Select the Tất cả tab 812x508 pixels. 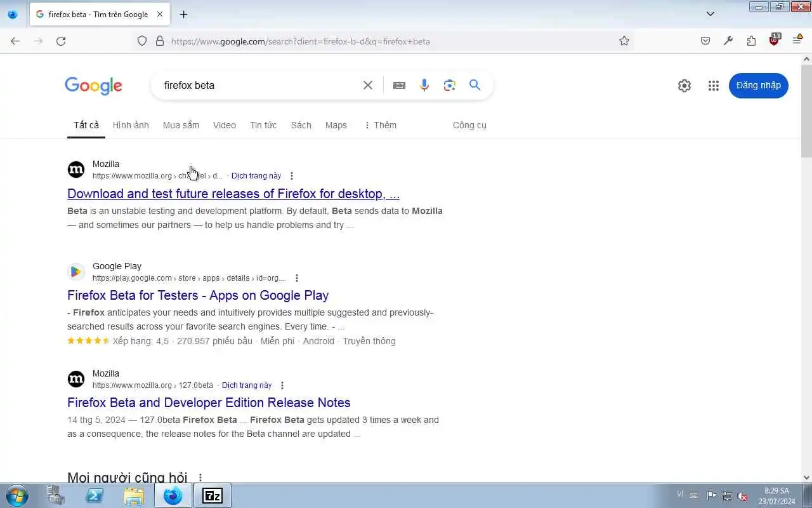click(x=86, y=125)
